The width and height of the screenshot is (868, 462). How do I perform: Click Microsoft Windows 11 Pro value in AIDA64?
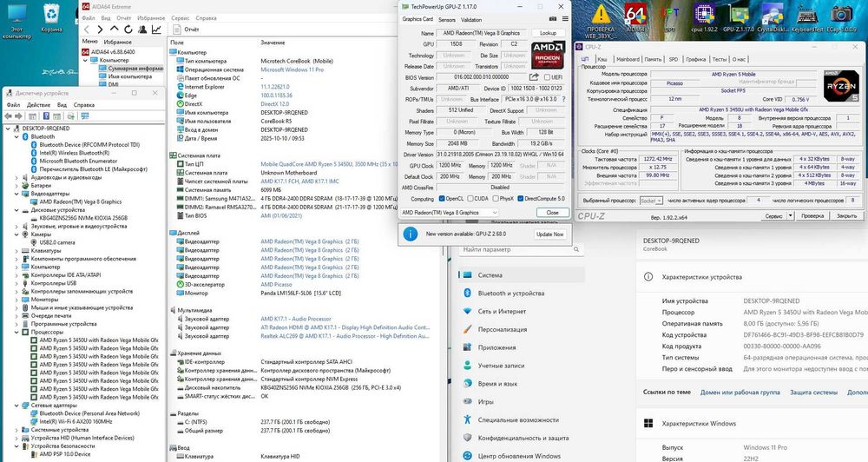pos(293,69)
